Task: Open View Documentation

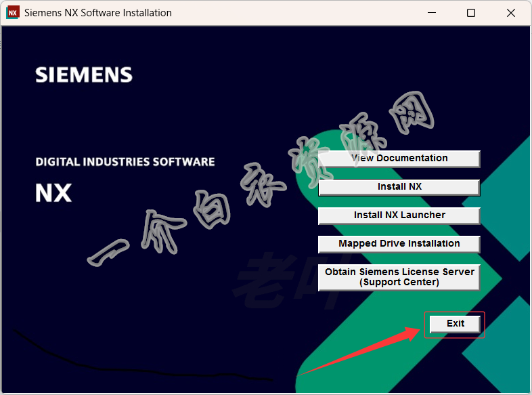Action: (399, 159)
